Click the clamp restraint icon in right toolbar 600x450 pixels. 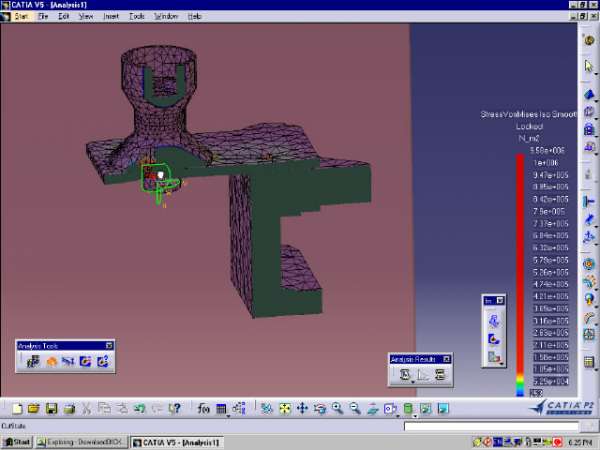[x=589, y=201]
